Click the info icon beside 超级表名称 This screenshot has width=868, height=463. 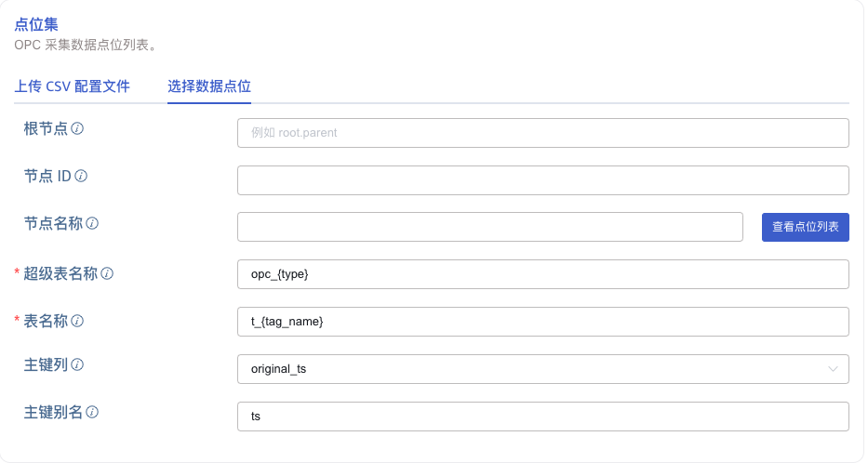(107, 273)
